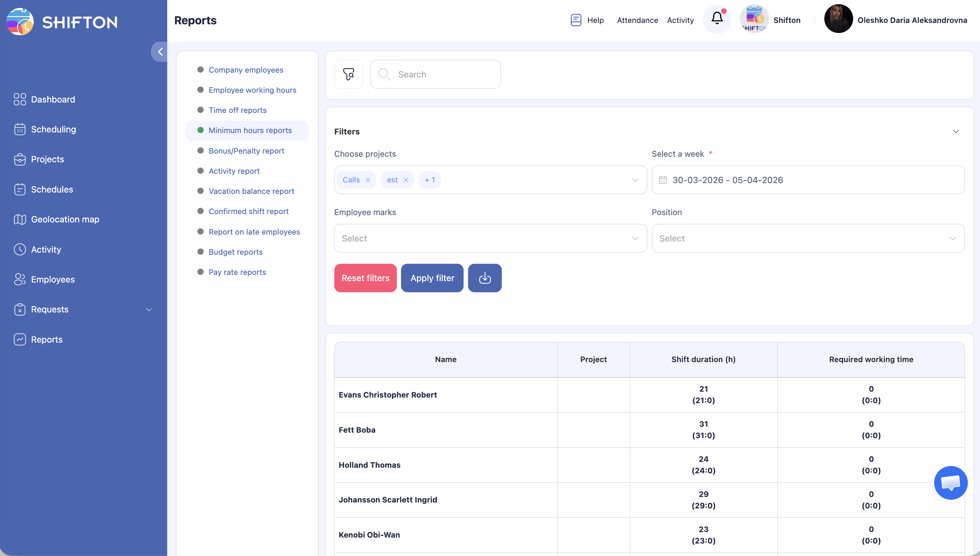Screen dimensions: 980x556
Task: Remove the est project tag
Action: point(406,180)
